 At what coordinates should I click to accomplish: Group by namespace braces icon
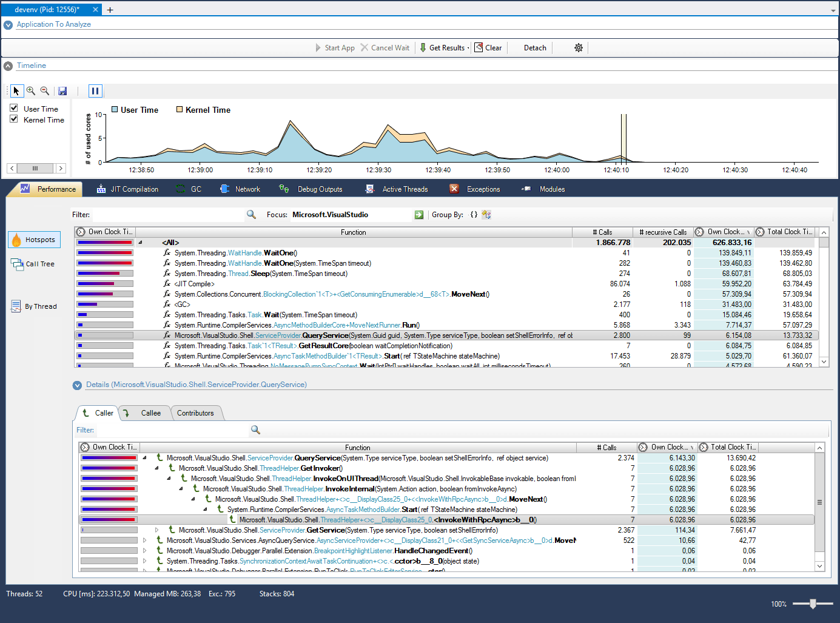tap(474, 215)
